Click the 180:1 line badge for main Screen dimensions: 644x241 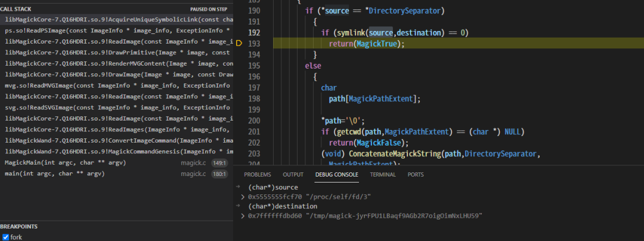point(219,174)
